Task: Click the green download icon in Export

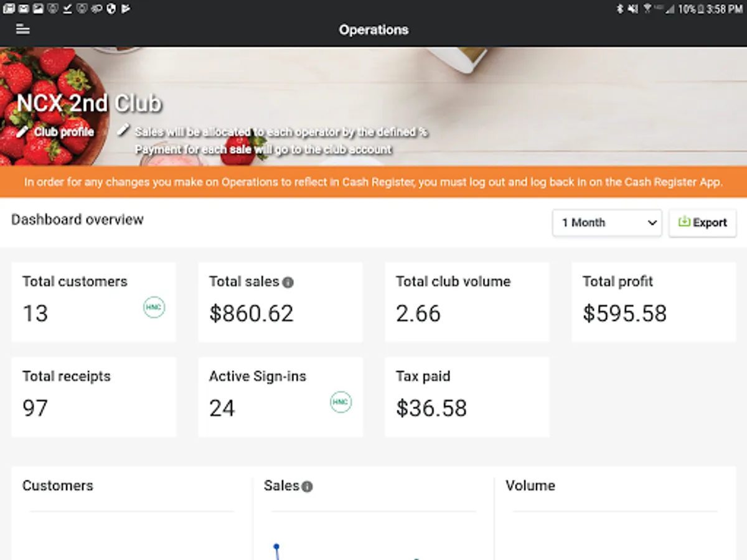Action: tap(684, 222)
